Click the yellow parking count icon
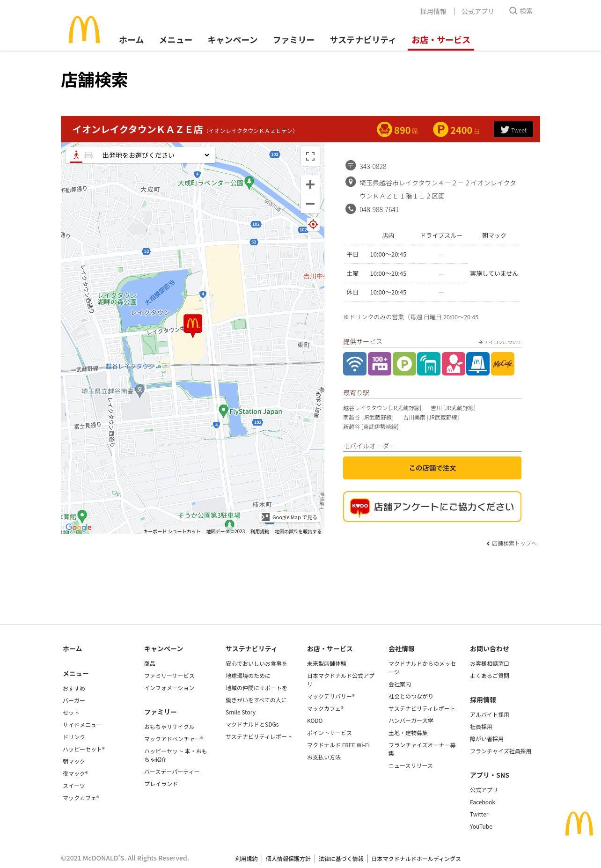Image resolution: width=601 pixels, height=868 pixels. [440, 129]
